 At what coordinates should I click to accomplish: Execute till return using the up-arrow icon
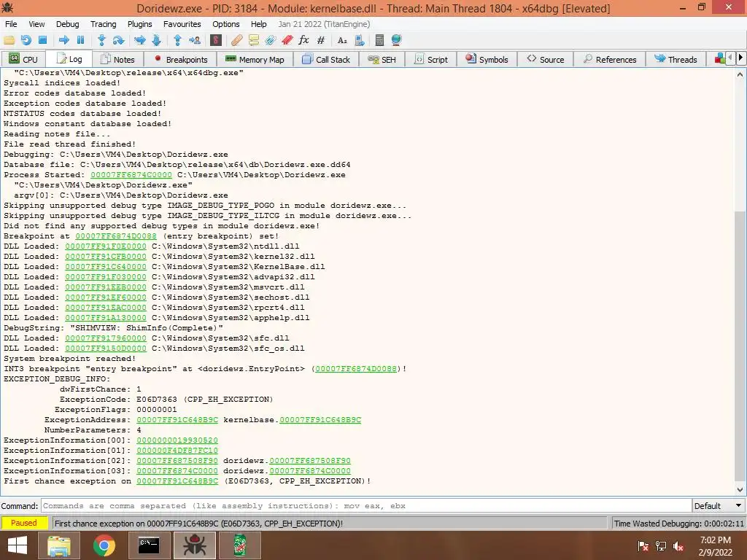[x=178, y=41]
